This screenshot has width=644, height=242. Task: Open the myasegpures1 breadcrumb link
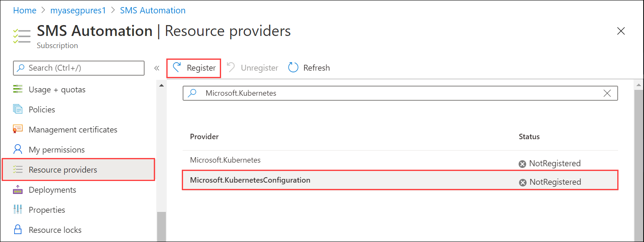tap(78, 10)
